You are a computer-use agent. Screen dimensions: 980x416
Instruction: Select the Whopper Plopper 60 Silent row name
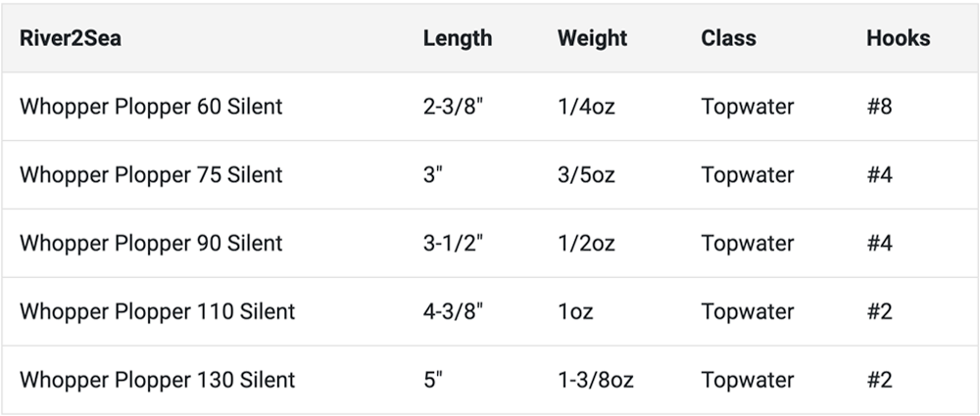151,106
